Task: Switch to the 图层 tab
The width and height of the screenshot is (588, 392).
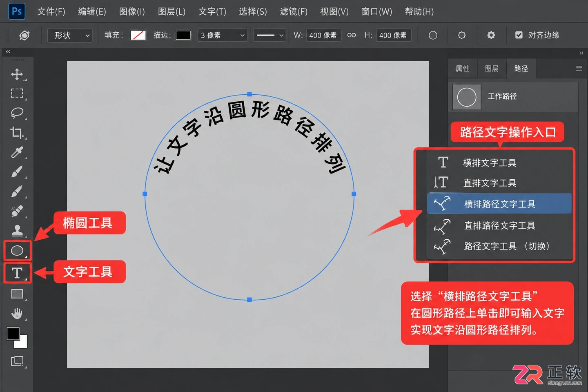Action: point(492,69)
